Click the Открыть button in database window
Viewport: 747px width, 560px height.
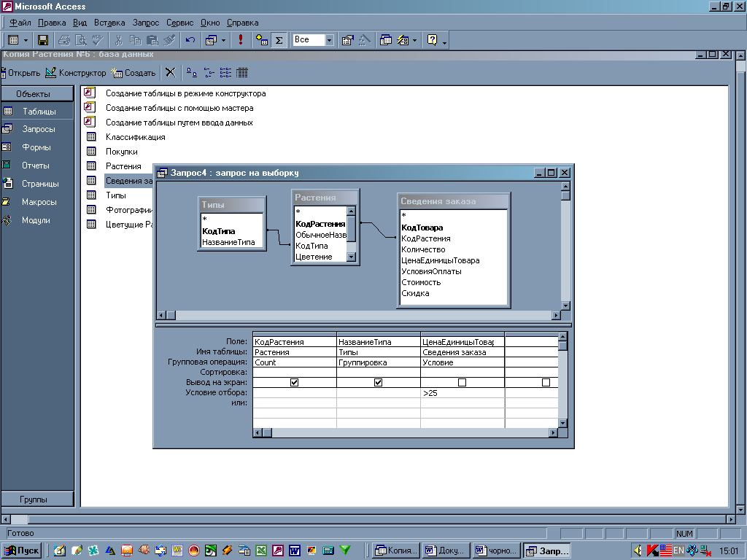point(21,73)
